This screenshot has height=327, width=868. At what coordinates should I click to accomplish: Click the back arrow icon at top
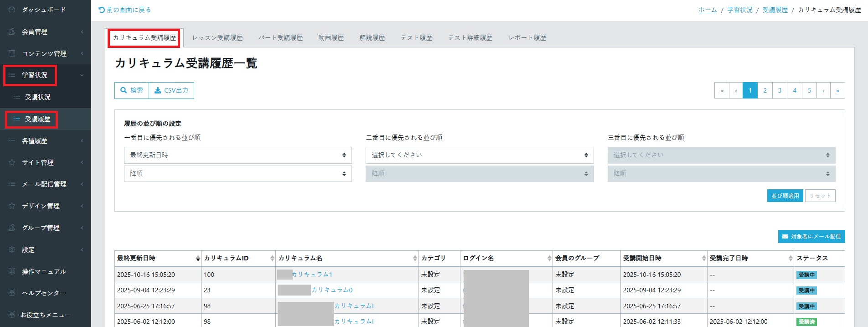point(102,10)
